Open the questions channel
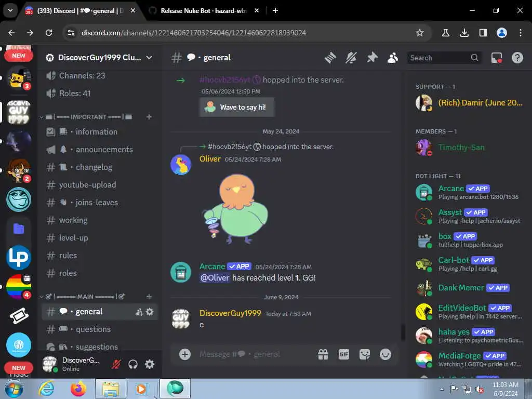Image resolution: width=532 pixels, height=399 pixels. (99, 329)
